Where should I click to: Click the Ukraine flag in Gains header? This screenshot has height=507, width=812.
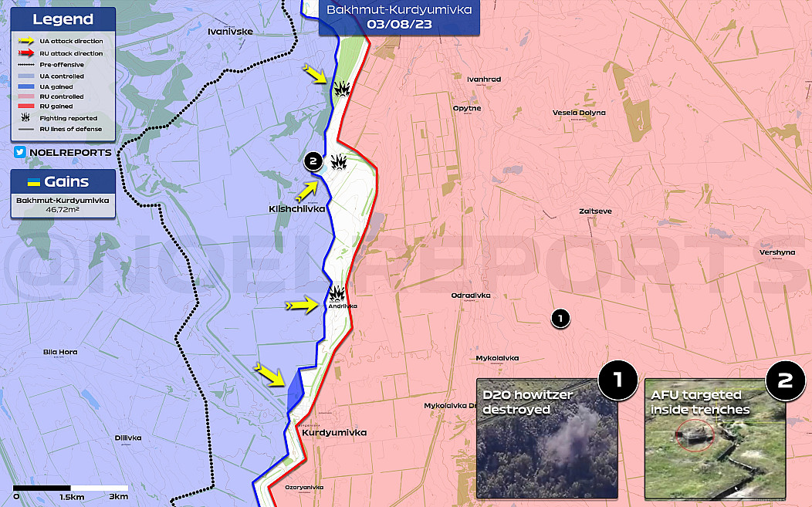(x=33, y=182)
